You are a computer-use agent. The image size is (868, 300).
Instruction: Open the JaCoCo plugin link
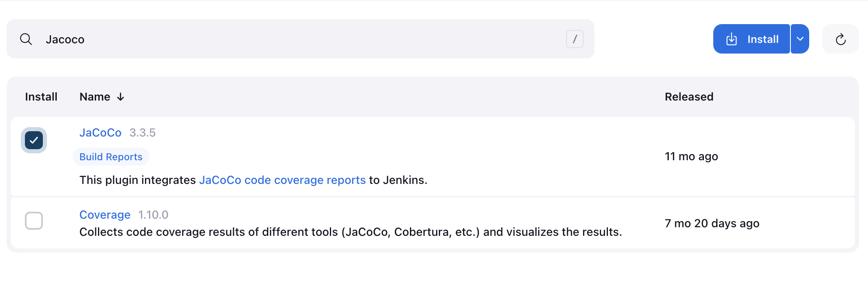point(100,133)
